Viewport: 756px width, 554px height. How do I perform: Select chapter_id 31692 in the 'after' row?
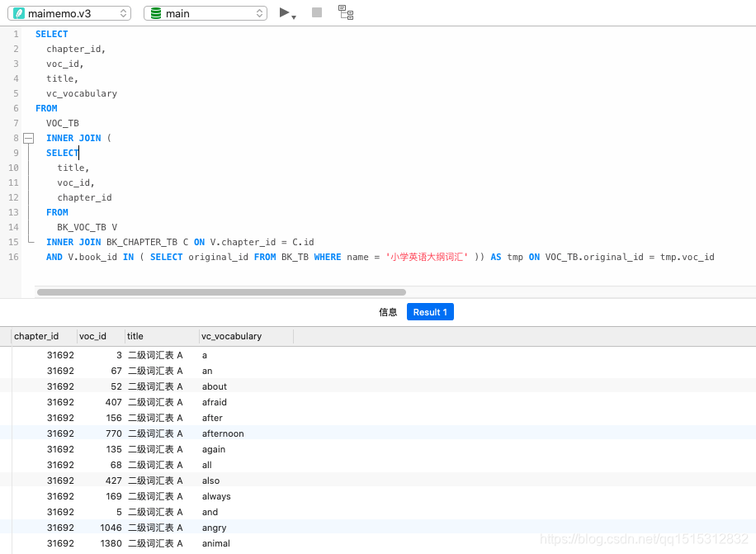pyautogui.click(x=60, y=418)
